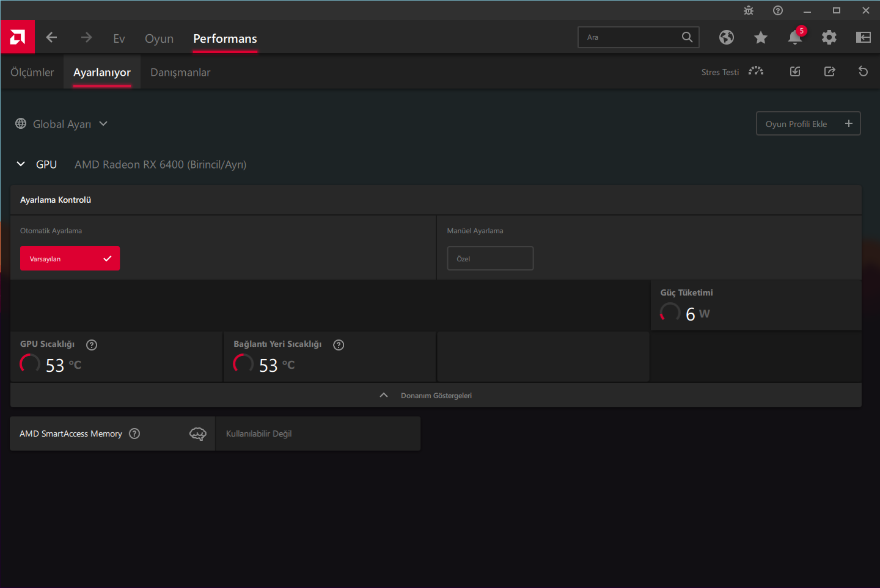880x588 pixels.
Task: Select Özel manual tuning option
Action: tap(490, 258)
